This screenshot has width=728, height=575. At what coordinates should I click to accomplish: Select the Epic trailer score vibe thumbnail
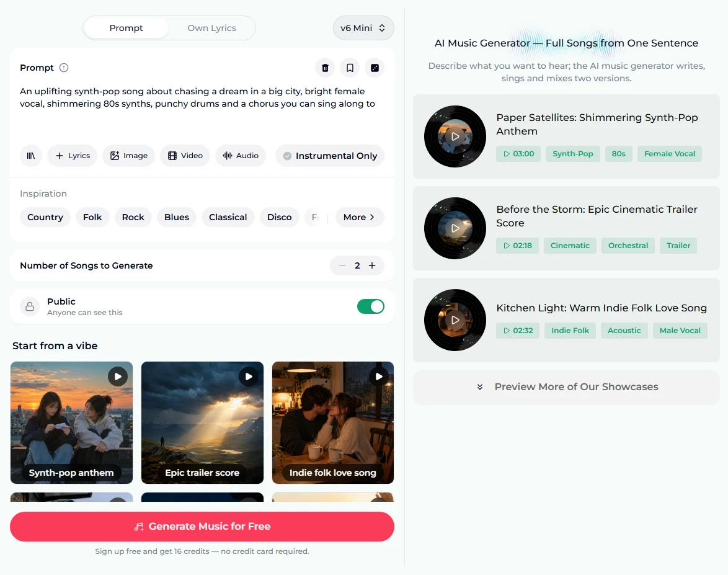click(202, 422)
